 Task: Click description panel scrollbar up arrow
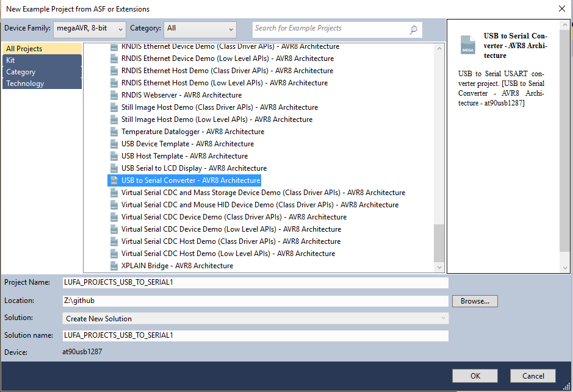point(565,25)
